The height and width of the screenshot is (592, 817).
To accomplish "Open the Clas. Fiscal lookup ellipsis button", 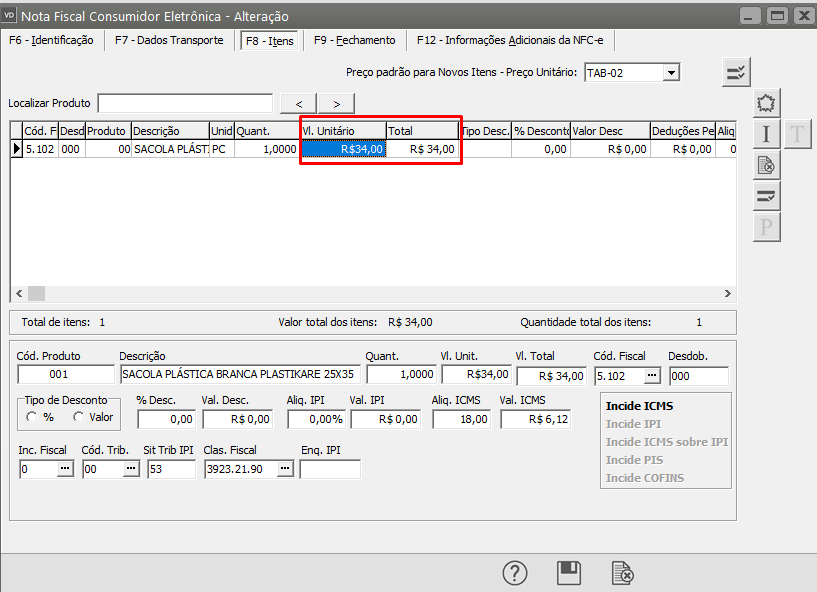I will click(284, 468).
